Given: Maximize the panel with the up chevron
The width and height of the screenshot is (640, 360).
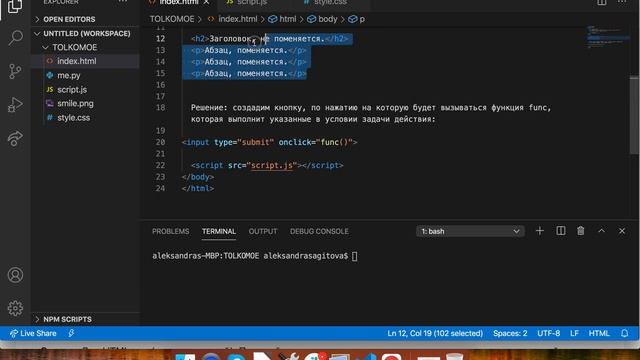Looking at the screenshot, I should click(601, 231).
